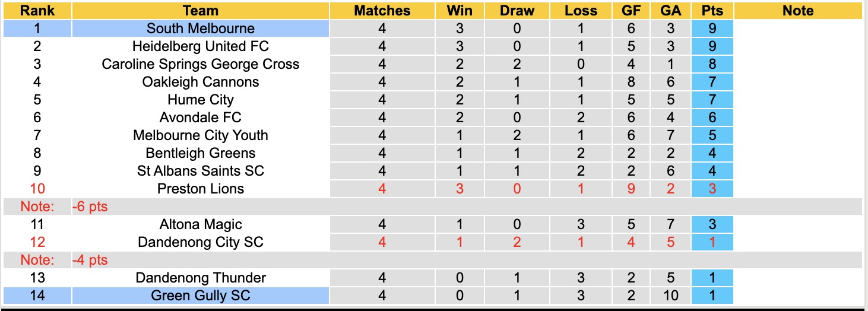868x311 pixels.
Task: Select Heidelberg United FC team name
Action: (x=201, y=46)
